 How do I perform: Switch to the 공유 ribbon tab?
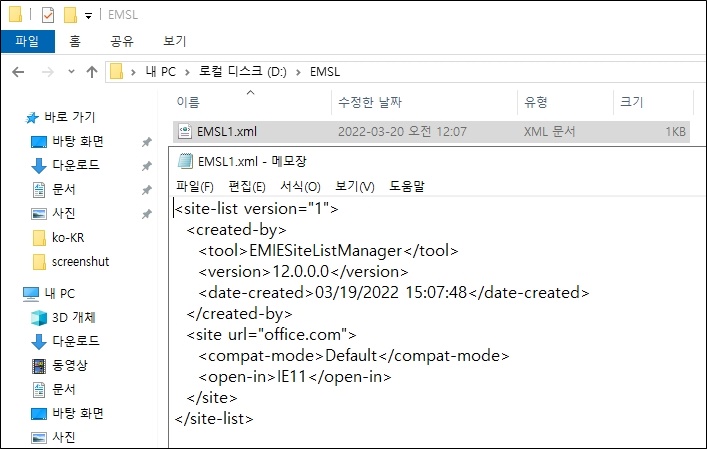tap(122, 41)
